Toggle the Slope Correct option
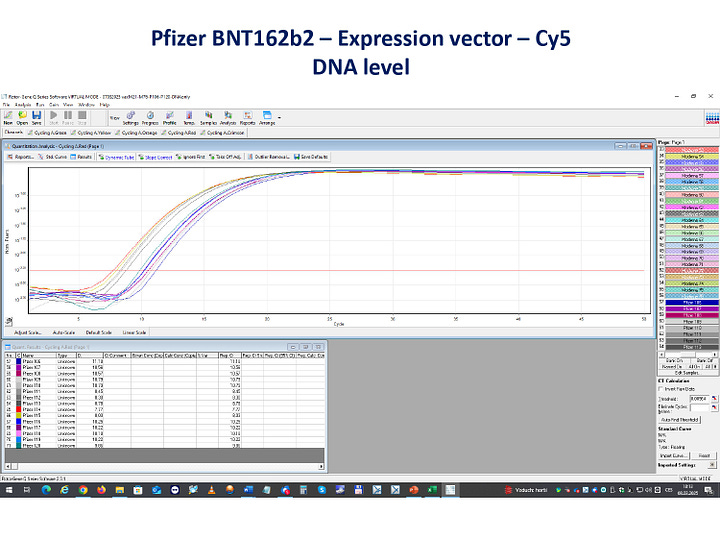 155,157
